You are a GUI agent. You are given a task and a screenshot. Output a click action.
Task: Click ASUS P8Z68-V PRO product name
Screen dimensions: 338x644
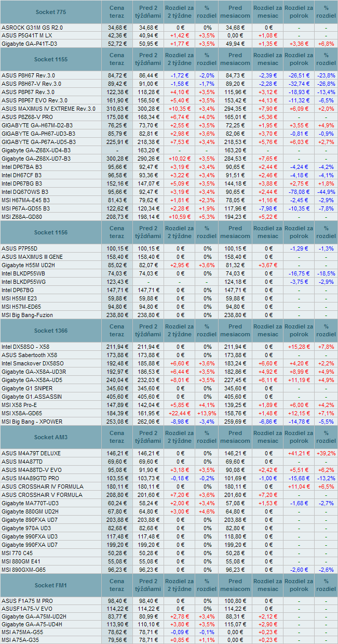tap(28, 117)
